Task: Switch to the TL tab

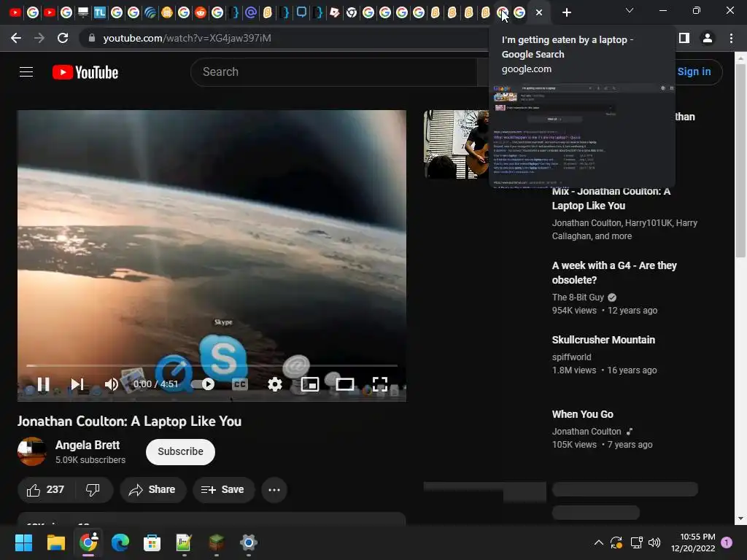Action: coord(99,13)
